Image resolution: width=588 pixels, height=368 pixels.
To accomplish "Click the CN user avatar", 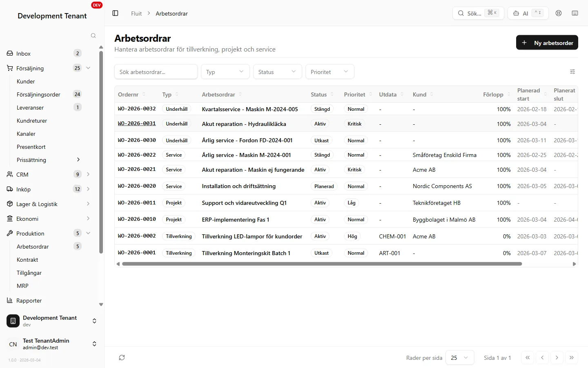I will pyautogui.click(x=13, y=344).
